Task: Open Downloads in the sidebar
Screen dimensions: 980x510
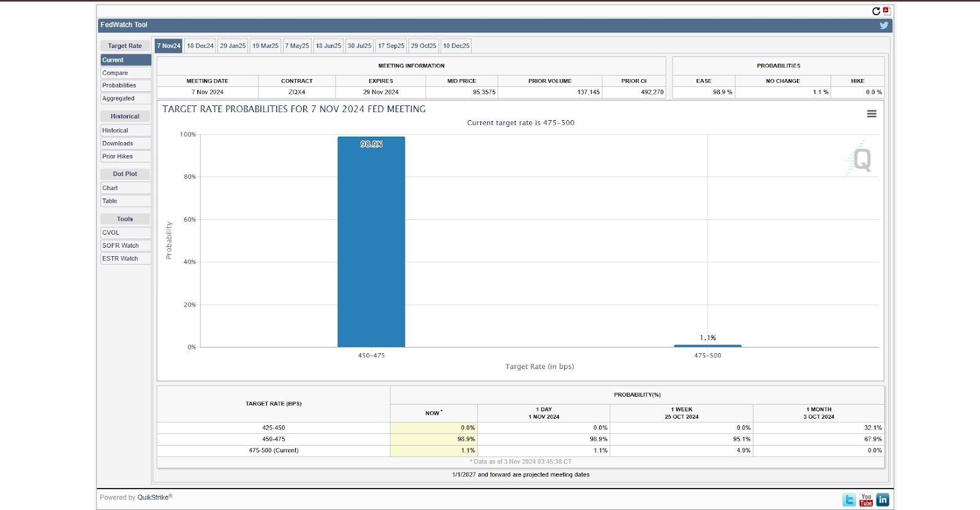Action: pyautogui.click(x=126, y=143)
